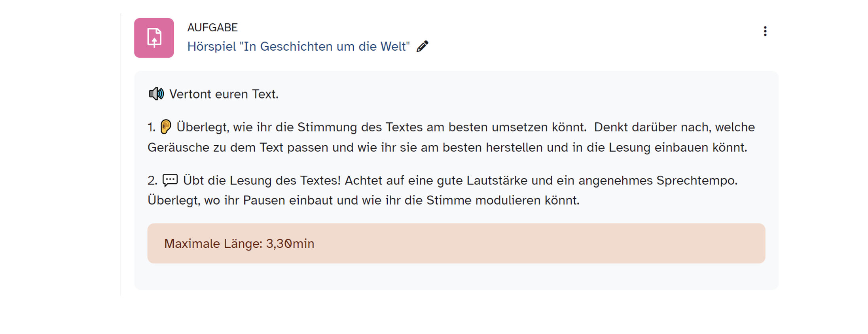Open the three-dot actions menu
This screenshot has width=868, height=334.
pyautogui.click(x=765, y=31)
